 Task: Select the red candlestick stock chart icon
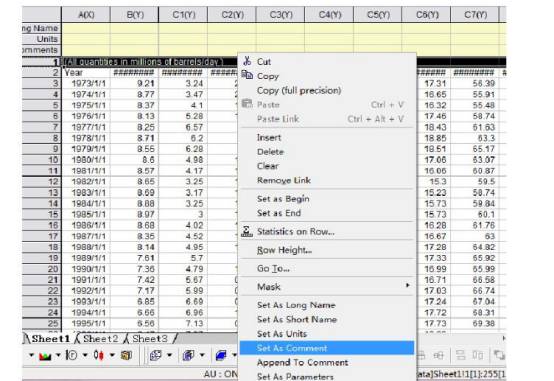pyautogui.click(x=99, y=355)
